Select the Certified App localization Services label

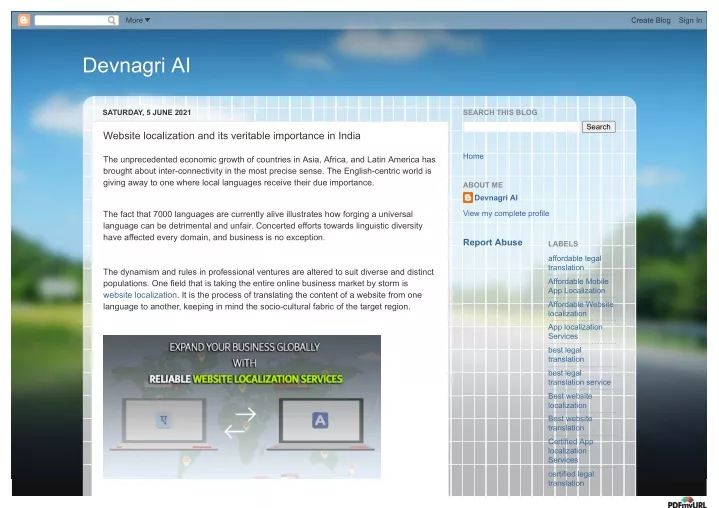pyautogui.click(x=570, y=451)
